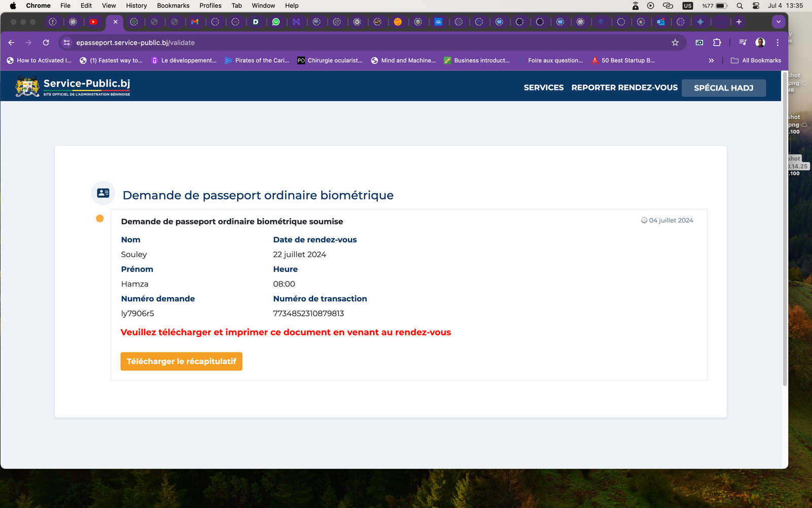The image size is (812, 508).
Task: Click the battery status icon
Action: 722,6
